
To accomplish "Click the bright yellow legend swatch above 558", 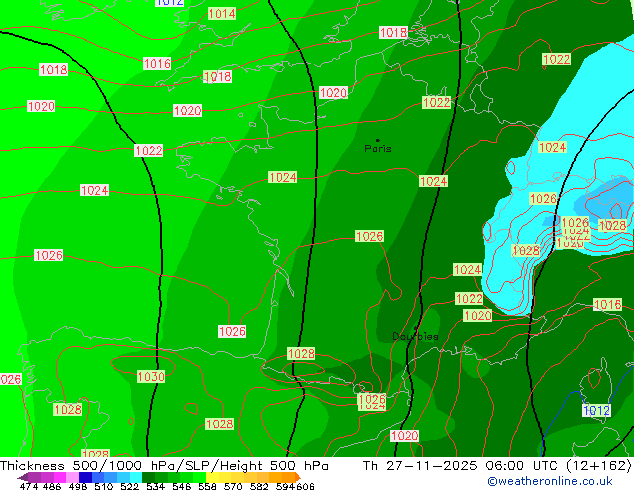I will click(x=212, y=477).
